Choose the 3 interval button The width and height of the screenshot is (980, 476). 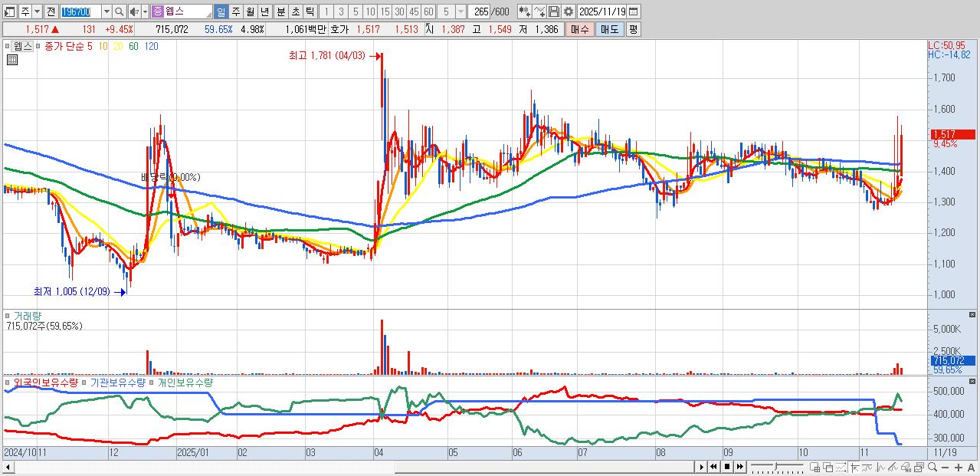[341, 11]
